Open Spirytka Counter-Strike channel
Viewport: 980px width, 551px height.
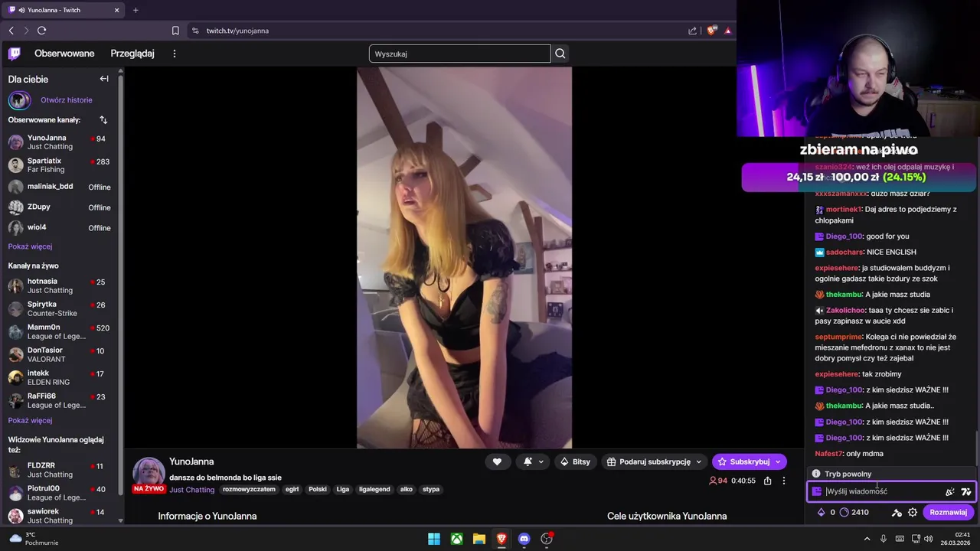coord(60,308)
